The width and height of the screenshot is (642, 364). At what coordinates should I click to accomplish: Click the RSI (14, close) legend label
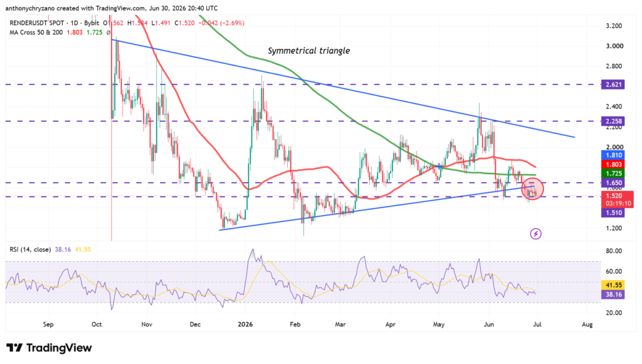(30, 249)
